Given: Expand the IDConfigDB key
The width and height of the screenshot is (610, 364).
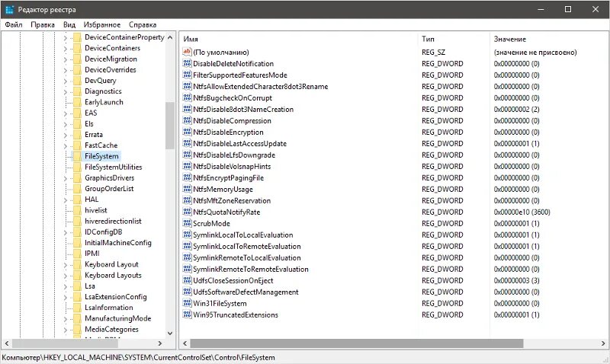Looking at the screenshot, I should (66, 232).
